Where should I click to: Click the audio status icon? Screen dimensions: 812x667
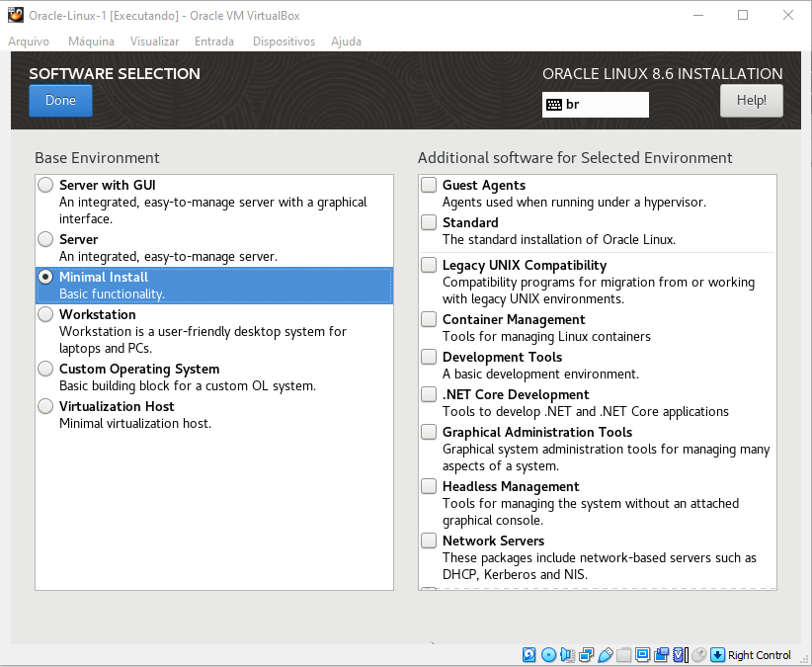[568, 655]
